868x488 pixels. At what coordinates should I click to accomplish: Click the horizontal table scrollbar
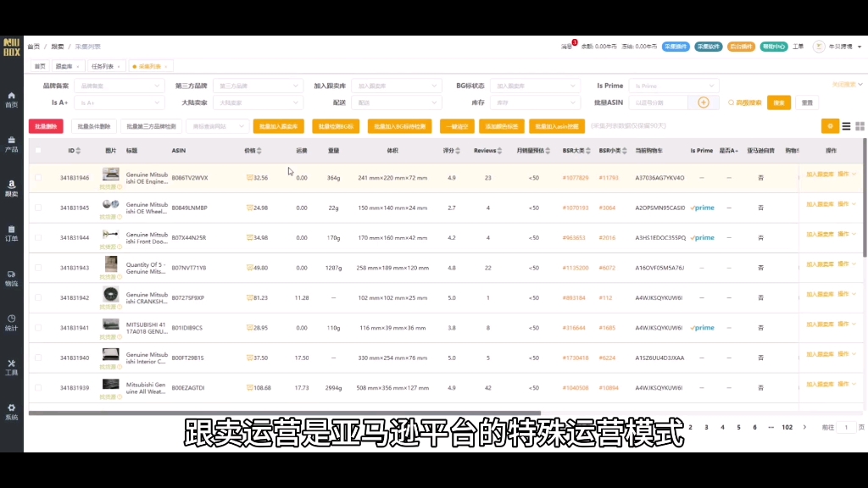285,413
